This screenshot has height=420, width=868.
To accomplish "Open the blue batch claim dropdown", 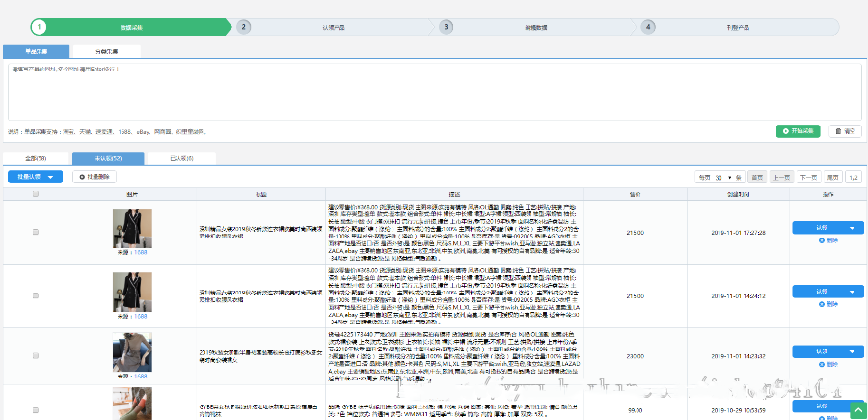I will click(x=36, y=177).
